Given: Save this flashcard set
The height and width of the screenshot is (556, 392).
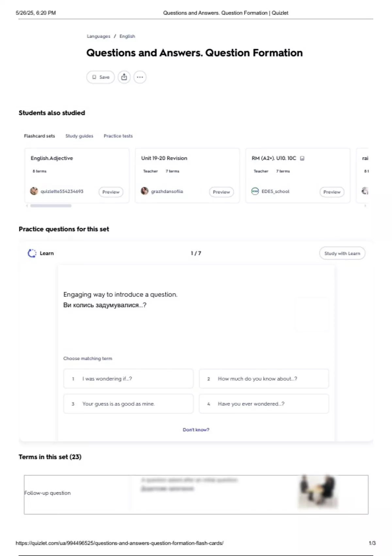Looking at the screenshot, I should tap(101, 77).
